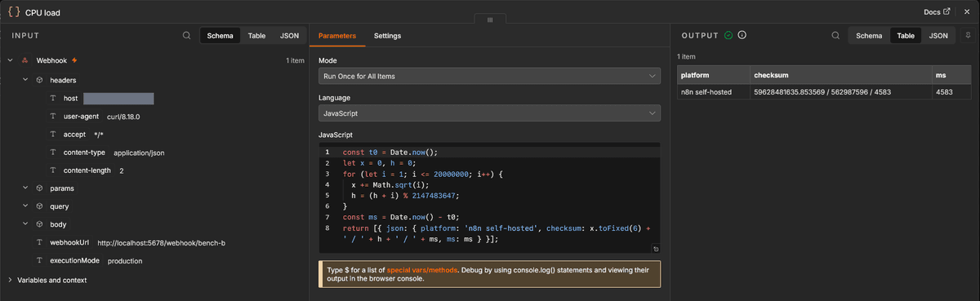The height and width of the screenshot is (301, 980).
Task: Click the Code node braces icon
Action: (x=14, y=12)
